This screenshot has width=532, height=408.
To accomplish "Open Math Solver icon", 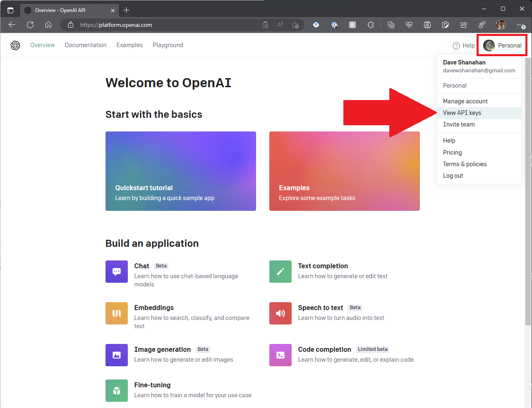I will pyautogui.click(x=427, y=25).
